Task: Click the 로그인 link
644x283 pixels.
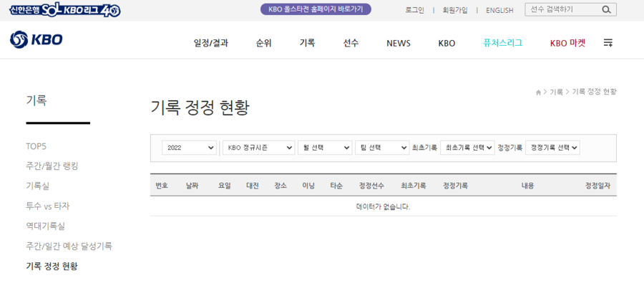Action: click(415, 10)
